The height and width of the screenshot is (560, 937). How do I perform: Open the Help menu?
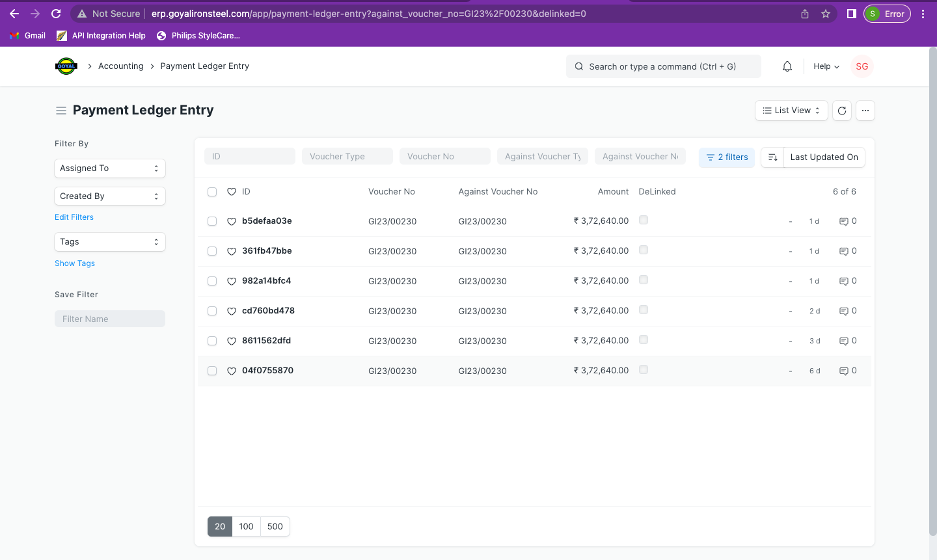tap(825, 66)
